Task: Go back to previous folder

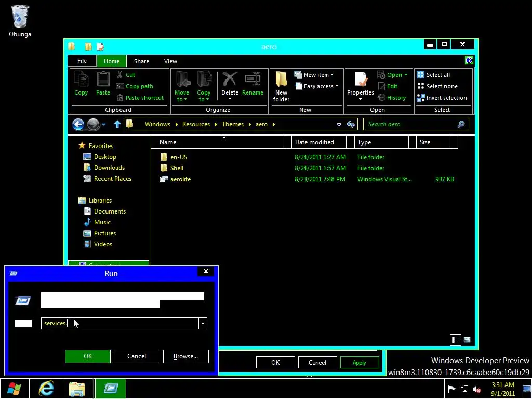Action: (x=78, y=125)
